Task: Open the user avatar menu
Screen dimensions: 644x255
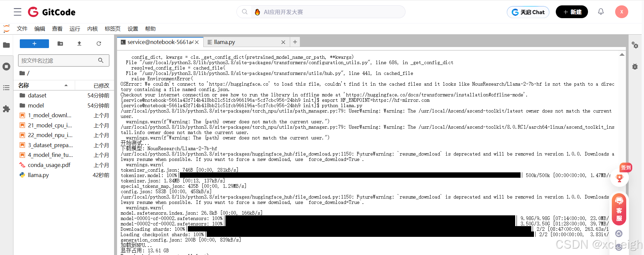Action: (622, 12)
